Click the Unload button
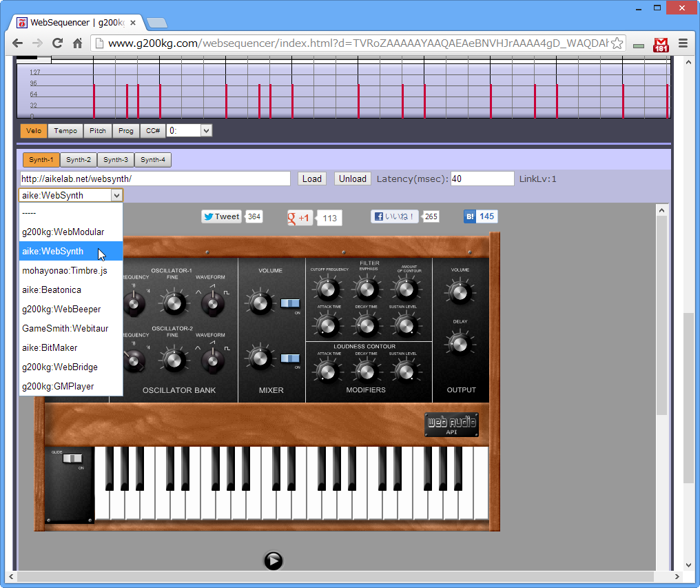This screenshot has width=700, height=588. (353, 179)
